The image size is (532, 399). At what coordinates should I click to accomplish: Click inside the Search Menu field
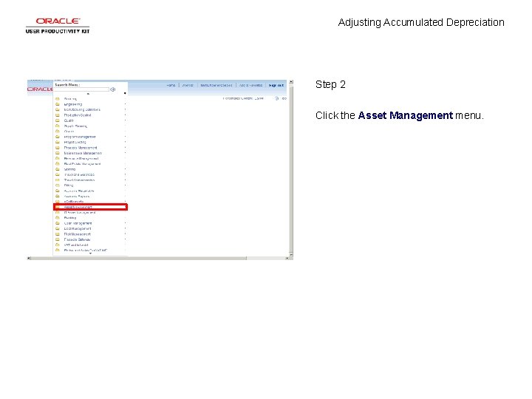(82, 89)
